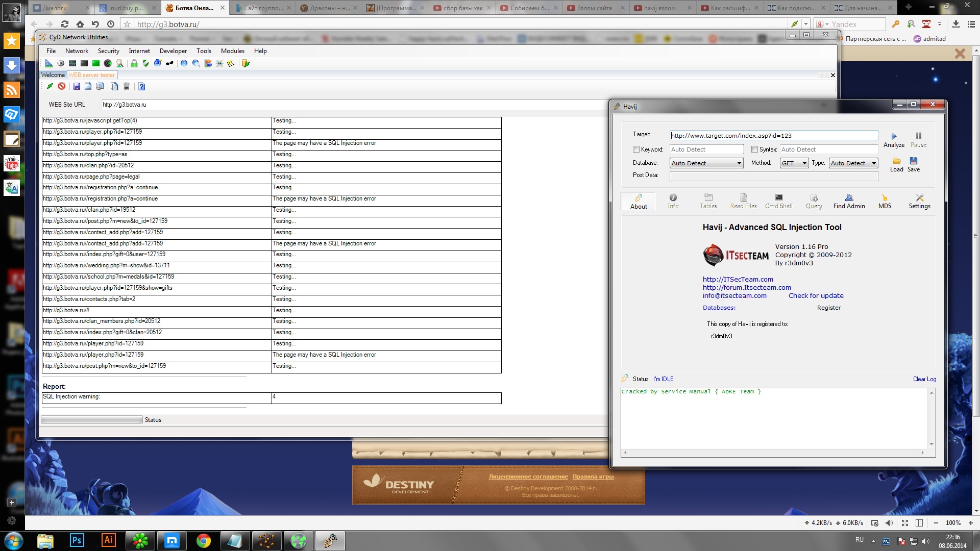Open the sunglasses anonymity tool icon

[x=169, y=63]
